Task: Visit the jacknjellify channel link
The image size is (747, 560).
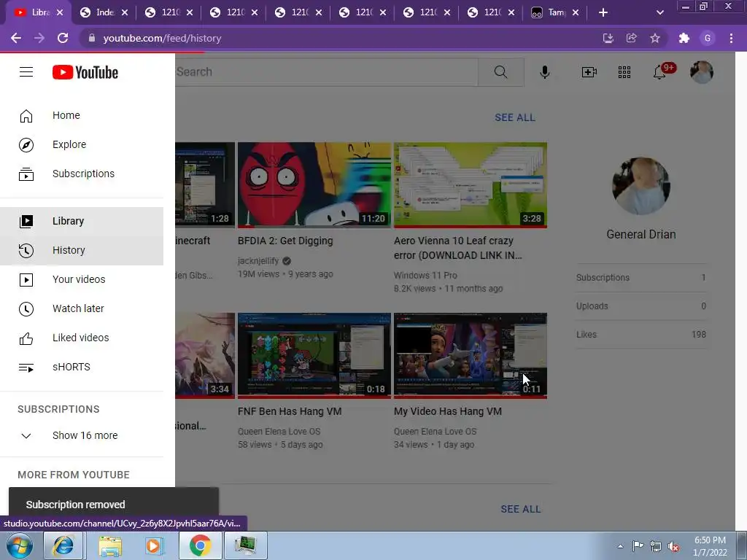Action: click(x=258, y=261)
